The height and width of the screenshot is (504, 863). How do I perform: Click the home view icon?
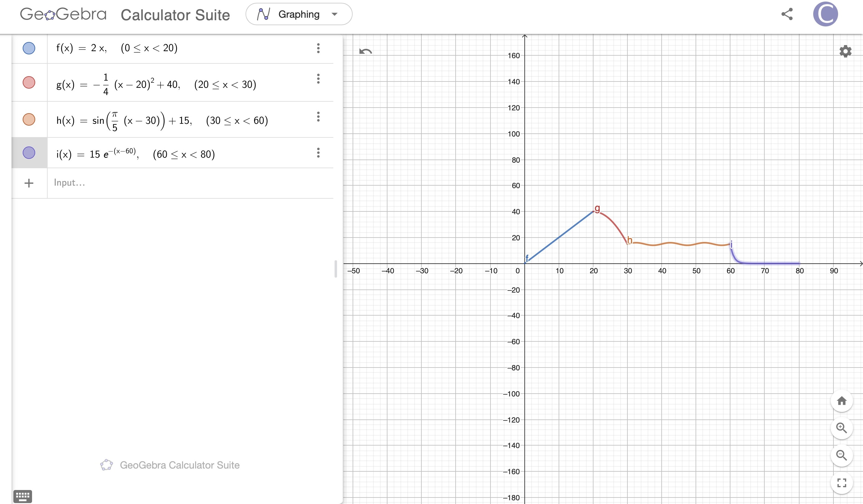coord(842,401)
